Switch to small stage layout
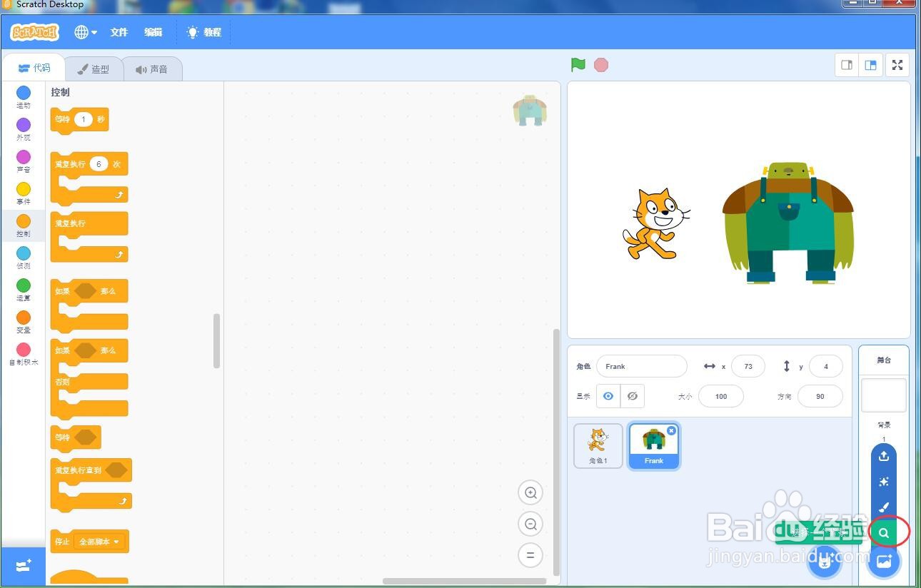 pos(847,65)
